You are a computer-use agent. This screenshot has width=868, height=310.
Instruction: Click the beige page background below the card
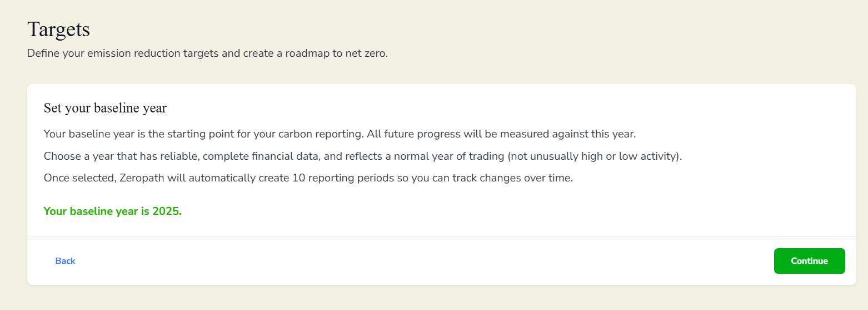[433, 298]
